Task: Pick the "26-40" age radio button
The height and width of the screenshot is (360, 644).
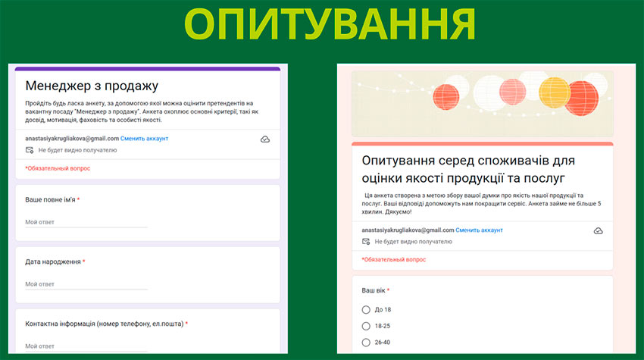Action: 366,342
